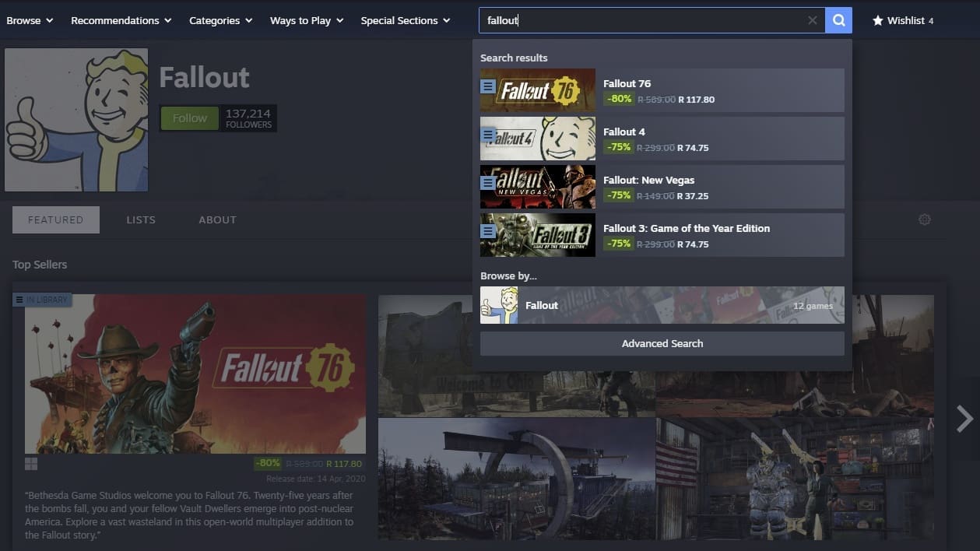980x551 pixels.
Task: Open Fallout: New Vegas search result
Action: click(662, 187)
